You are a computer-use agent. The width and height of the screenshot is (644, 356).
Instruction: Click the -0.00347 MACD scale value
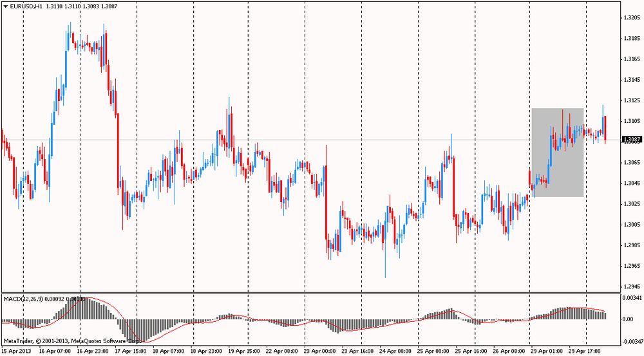(x=632, y=341)
